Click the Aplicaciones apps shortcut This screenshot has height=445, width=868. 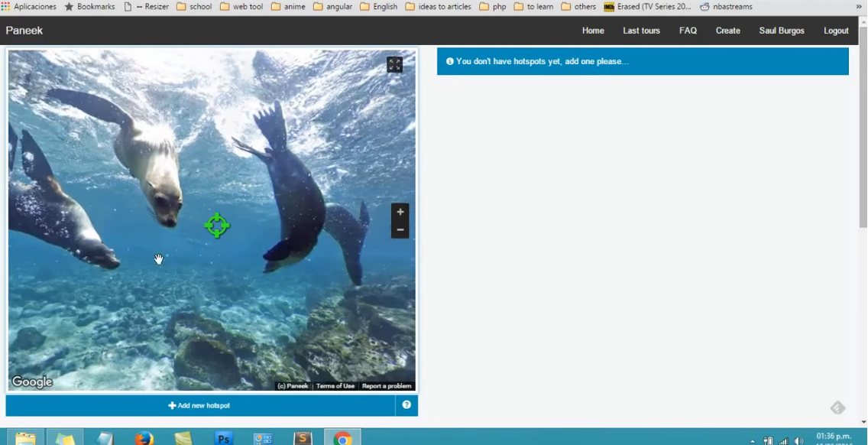(x=28, y=7)
